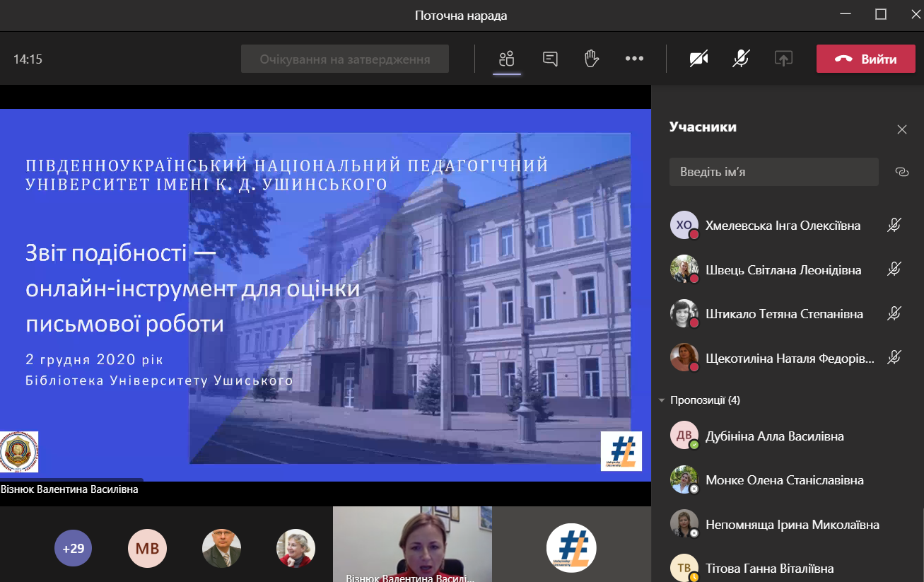
Task: Select Візнюк Валентина video thumbnail
Action: click(x=412, y=544)
